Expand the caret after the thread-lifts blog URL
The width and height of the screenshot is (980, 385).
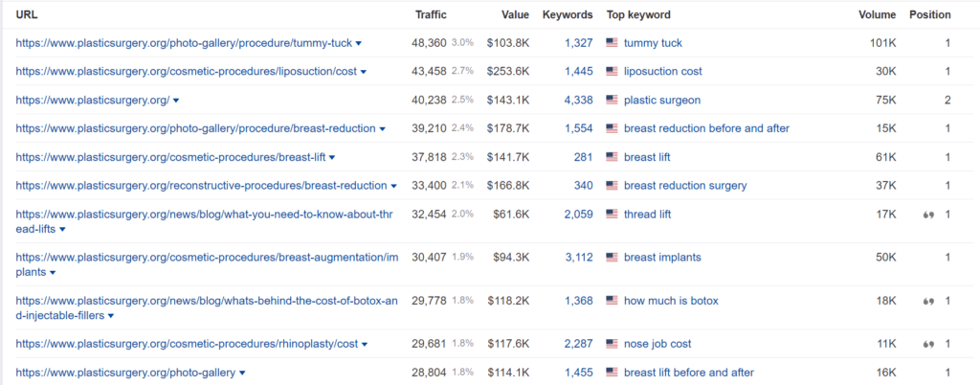(62, 230)
